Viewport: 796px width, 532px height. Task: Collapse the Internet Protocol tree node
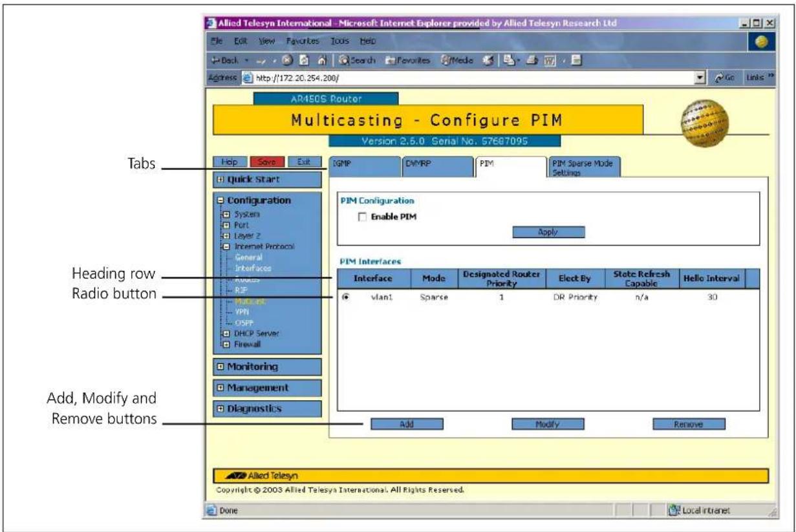[227, 246]
